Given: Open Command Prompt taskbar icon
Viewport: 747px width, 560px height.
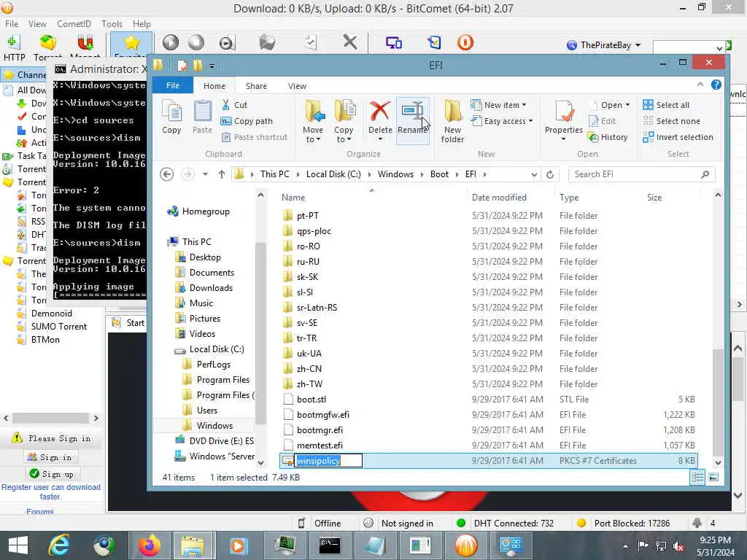Looking at the screenshot, I should click(x=330, y=545).
